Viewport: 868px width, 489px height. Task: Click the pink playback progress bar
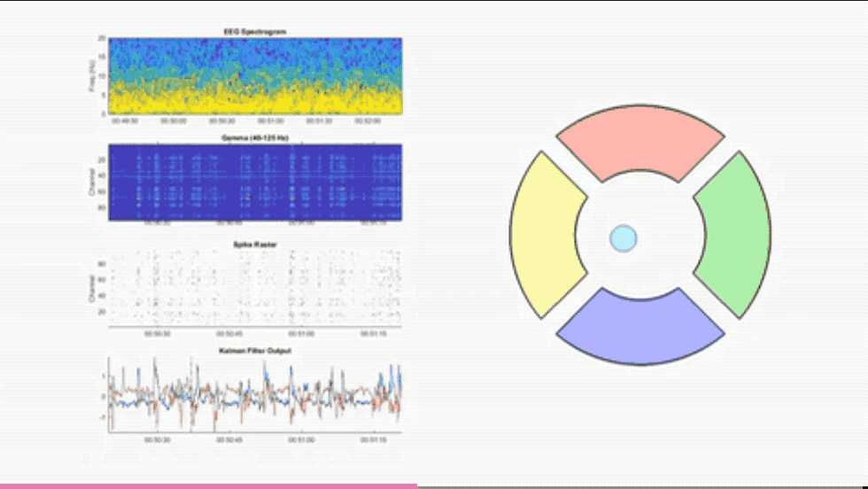(x=209, y=486)
